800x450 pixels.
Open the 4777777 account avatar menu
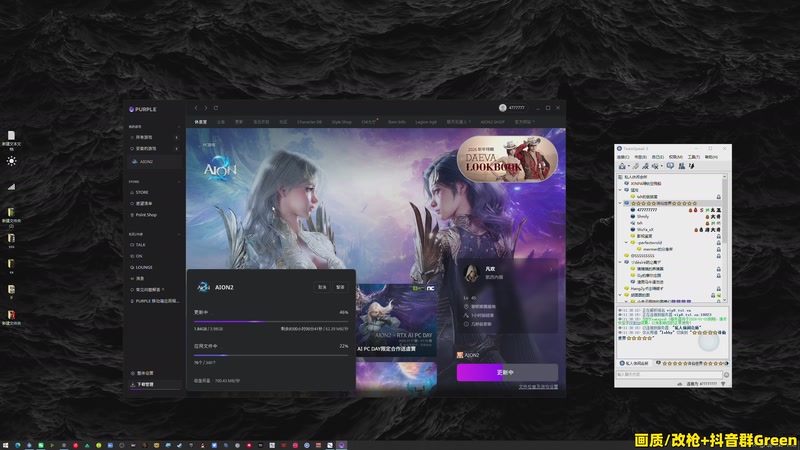[503, 108]
